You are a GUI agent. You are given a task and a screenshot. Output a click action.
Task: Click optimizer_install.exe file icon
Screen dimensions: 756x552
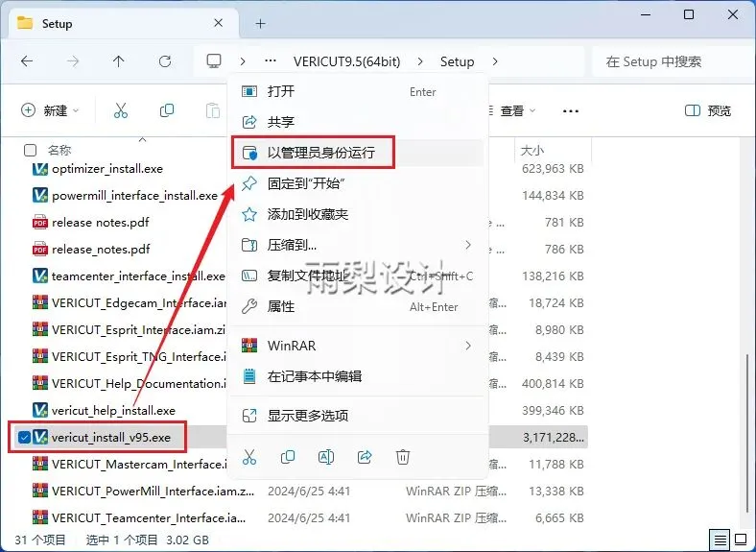point(40,169)
